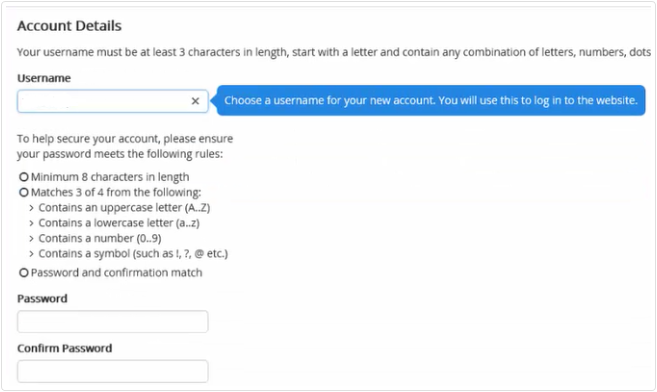Click the Minimum 8 characters rule indicator circle
This screenshot has width=657, height=392.
[24, 177]
